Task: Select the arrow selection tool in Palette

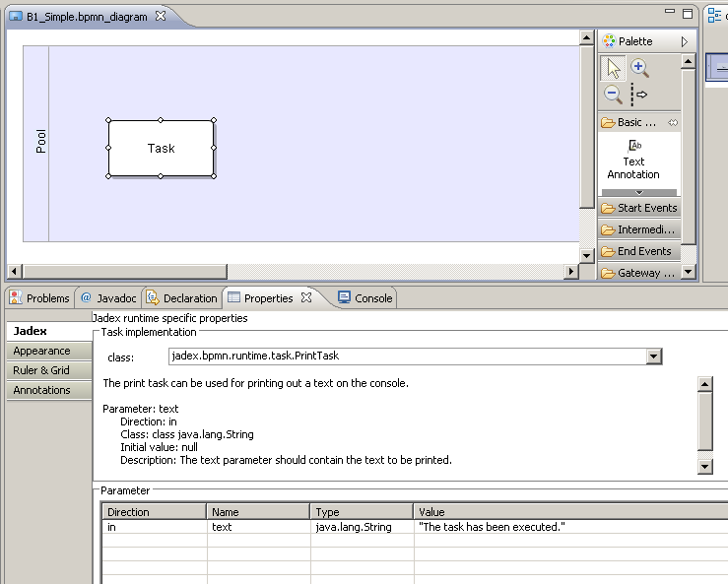Action: tap(614, 68)
